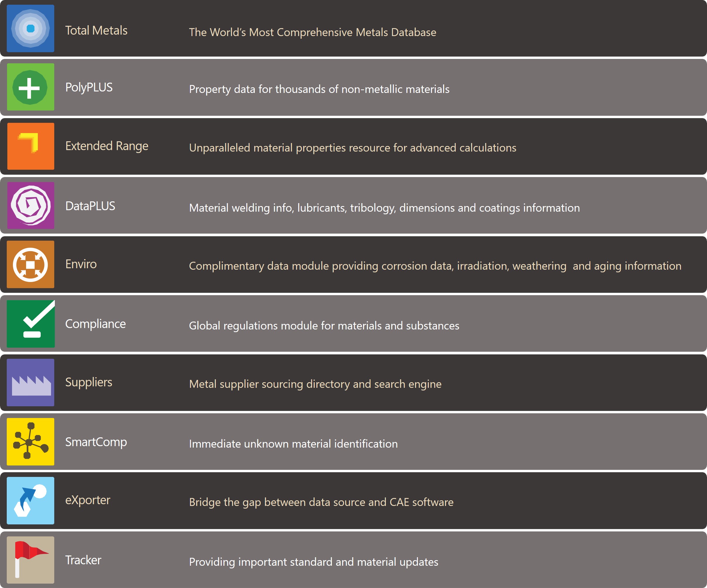Viewport: 707px width, 588px height.
Task: Click the DataPLUS label text
Action: (x=90, y=206)
